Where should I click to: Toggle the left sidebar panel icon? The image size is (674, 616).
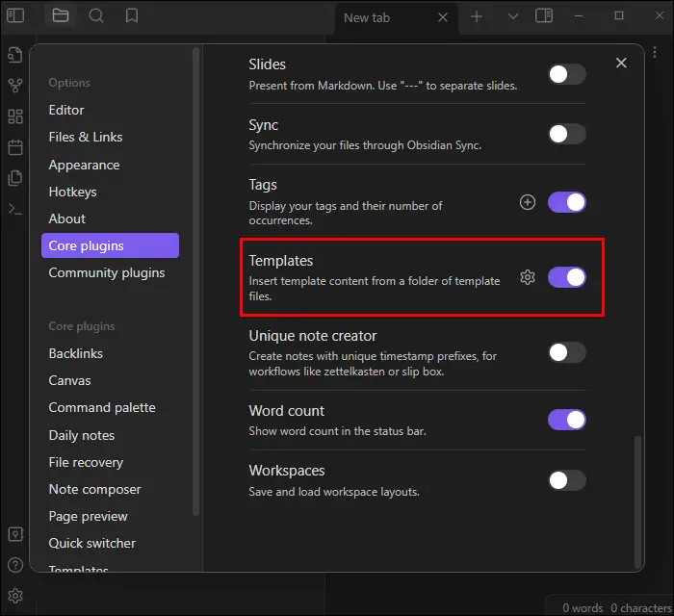tap(15, 16)
